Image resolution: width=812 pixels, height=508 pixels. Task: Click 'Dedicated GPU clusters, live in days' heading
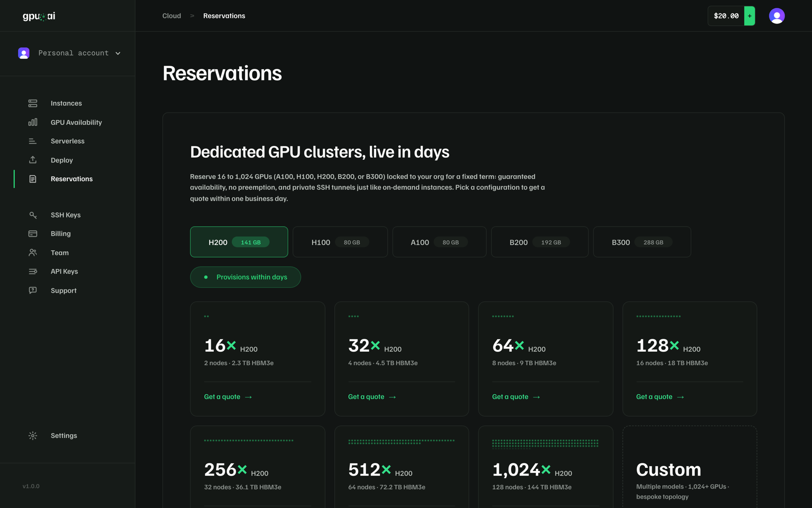pyautogui.click(x=319, y=152)
